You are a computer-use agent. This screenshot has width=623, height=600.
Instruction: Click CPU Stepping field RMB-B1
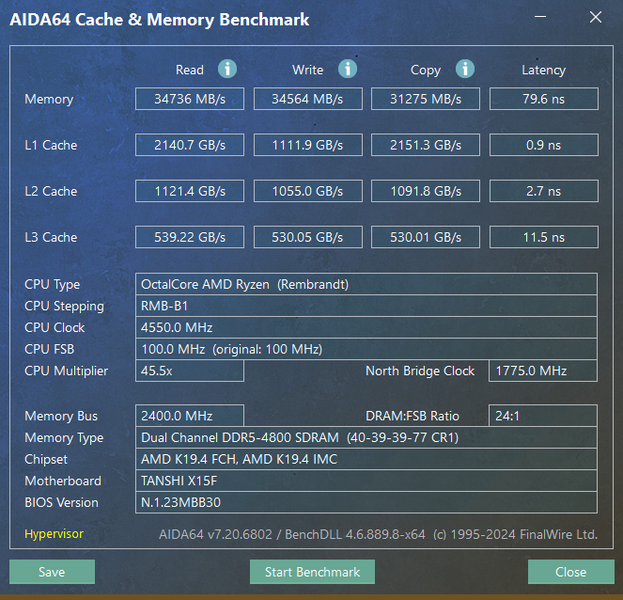(x=366, y=306)
